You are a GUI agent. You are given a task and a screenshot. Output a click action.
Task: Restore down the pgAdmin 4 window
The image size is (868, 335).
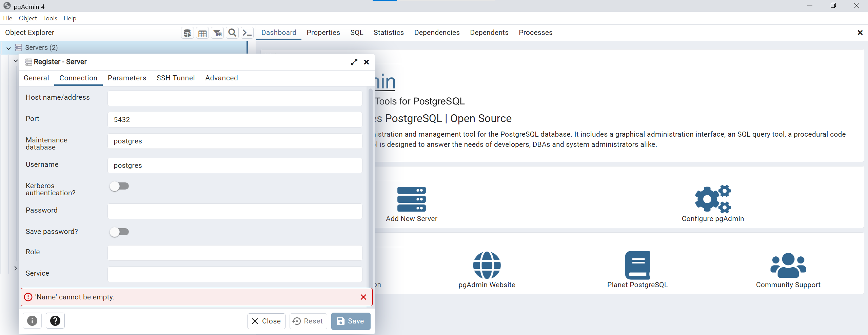833,6
